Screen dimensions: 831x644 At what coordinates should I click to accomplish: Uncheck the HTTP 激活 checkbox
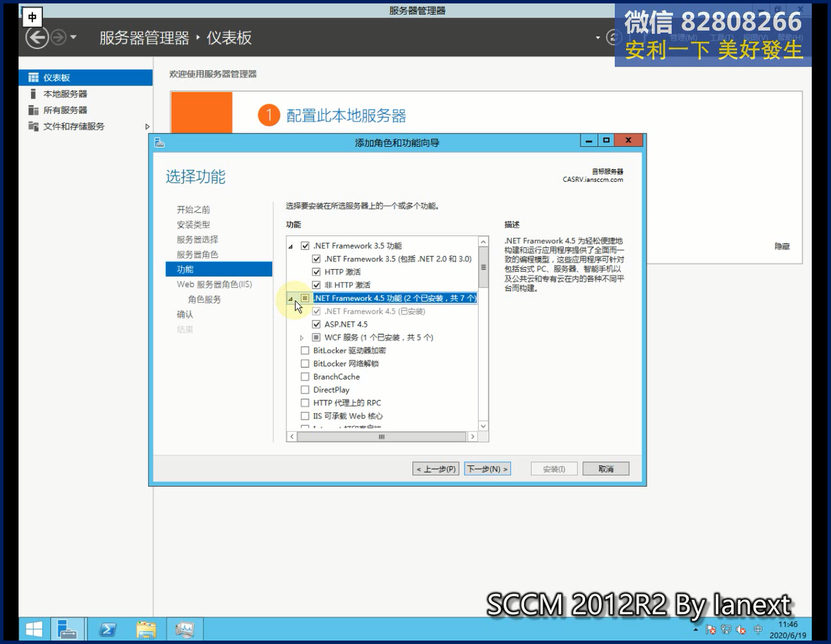317,272
